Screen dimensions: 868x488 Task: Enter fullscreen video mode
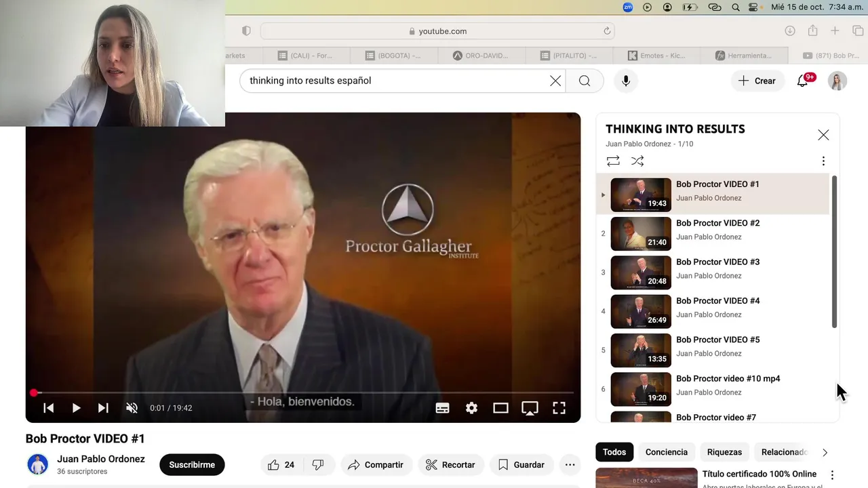tap(559, 408)
